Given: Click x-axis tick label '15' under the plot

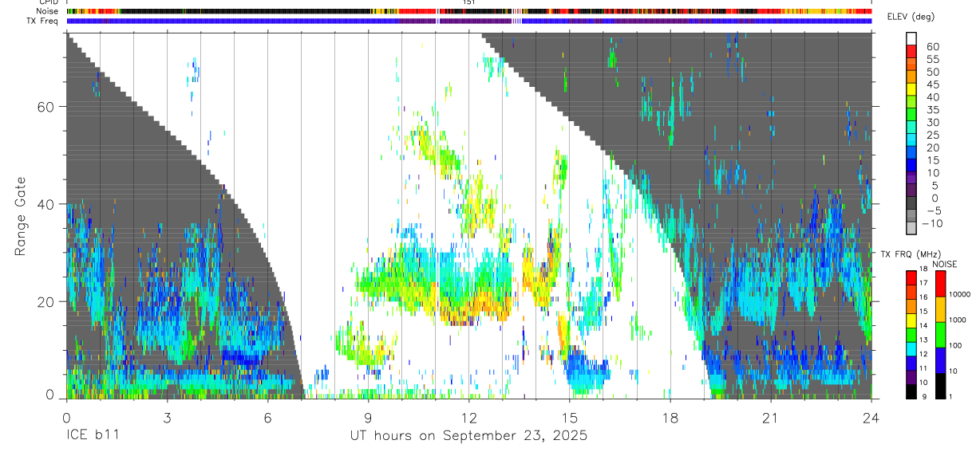Looking at the screenshot, I should (x=570, y=419).
